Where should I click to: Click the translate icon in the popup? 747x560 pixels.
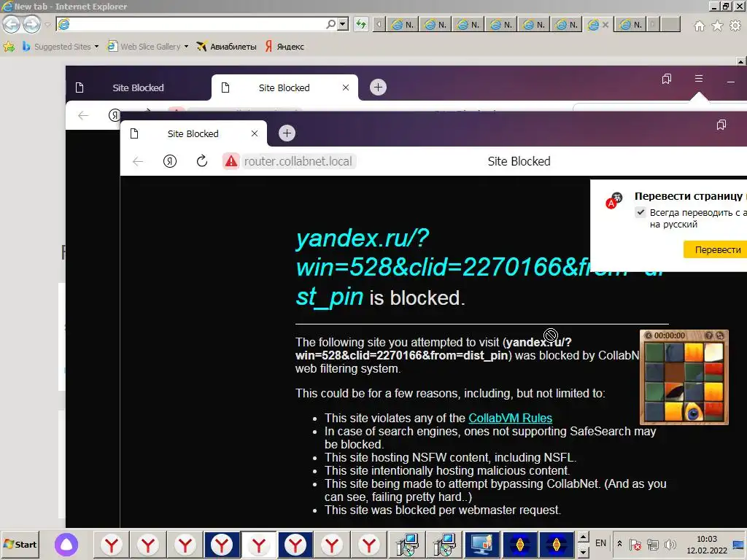pyautogui.click(x=614, y=201)
